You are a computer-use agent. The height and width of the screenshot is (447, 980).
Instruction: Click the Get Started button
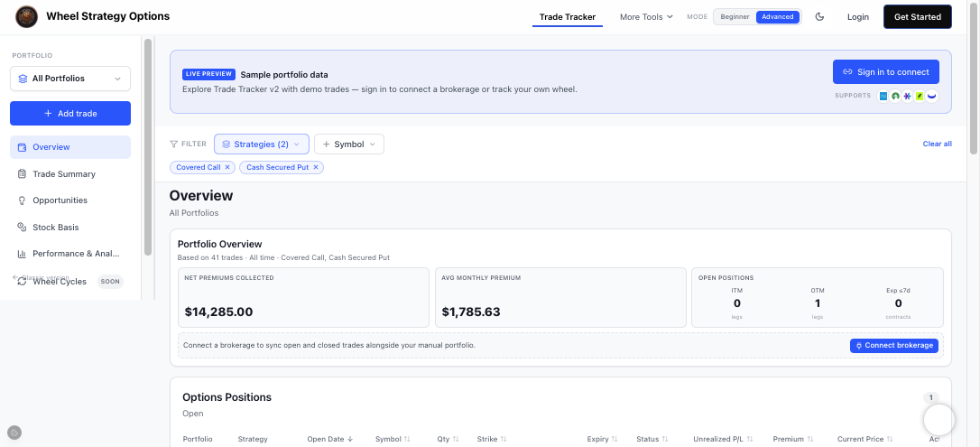(918, 17)
